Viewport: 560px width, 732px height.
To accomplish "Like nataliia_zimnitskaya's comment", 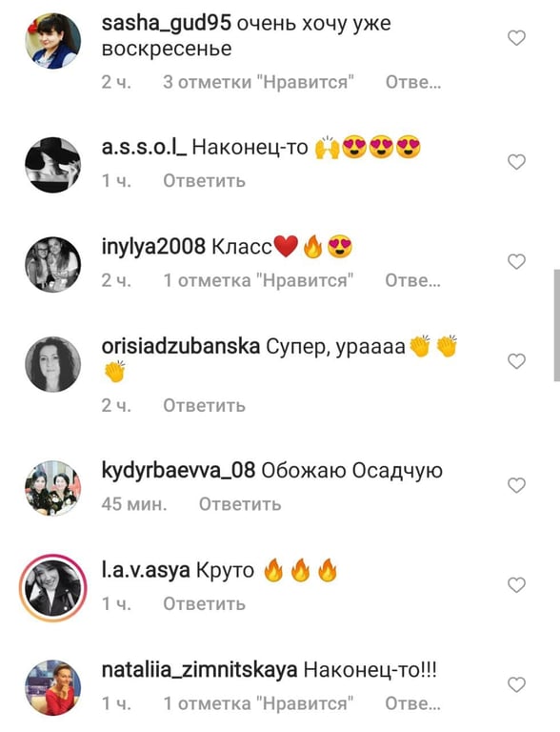I will pyautogui.click(x=516, y=684).
